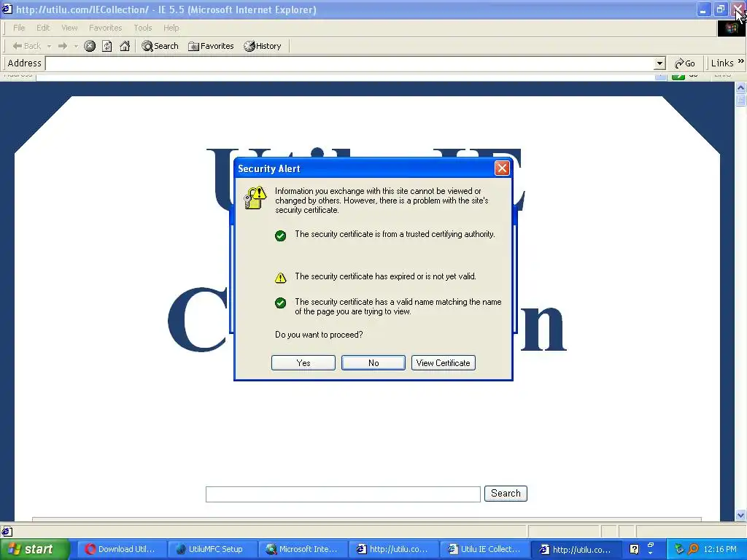Click the page search text field

click(343, 494)
